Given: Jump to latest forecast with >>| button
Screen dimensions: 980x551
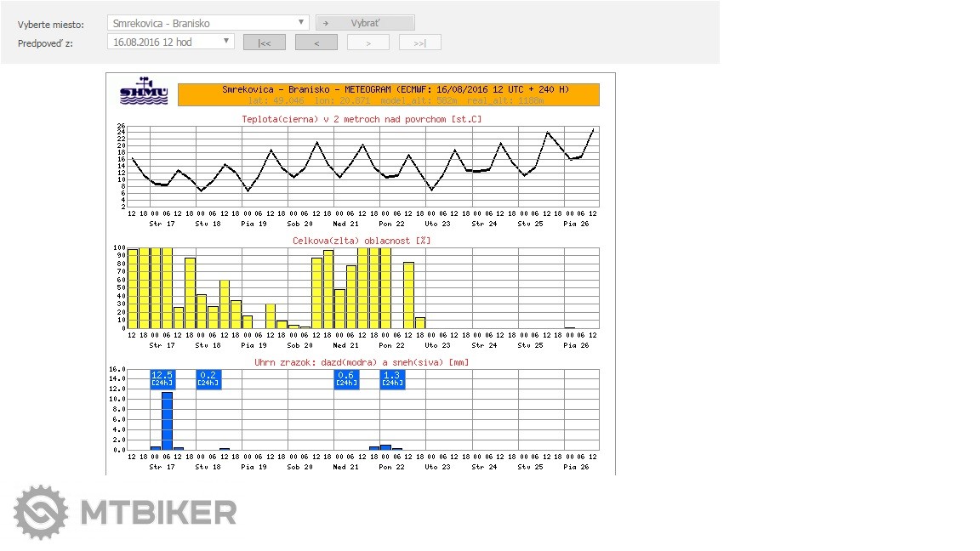Looking at the screenshot, I should coord(419,43).
